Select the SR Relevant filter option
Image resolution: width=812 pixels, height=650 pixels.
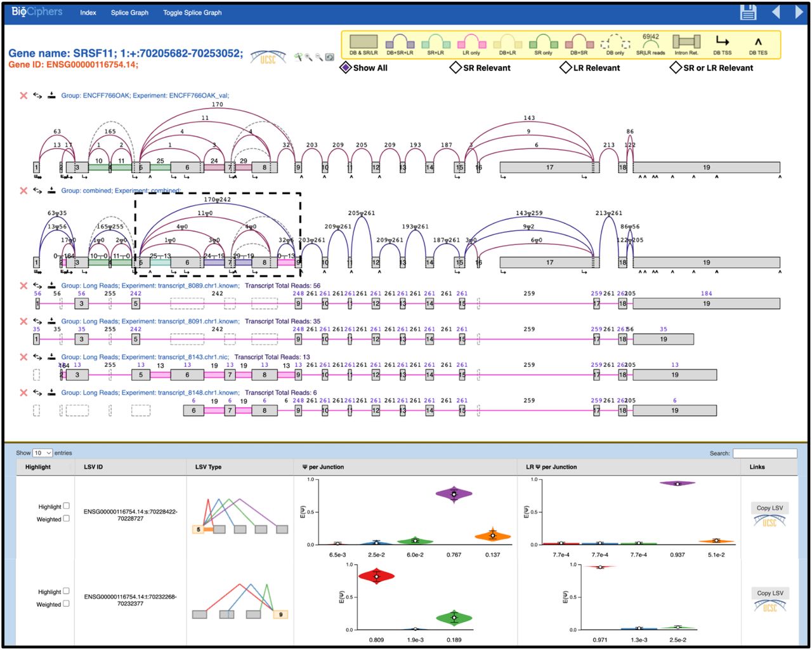455,67
